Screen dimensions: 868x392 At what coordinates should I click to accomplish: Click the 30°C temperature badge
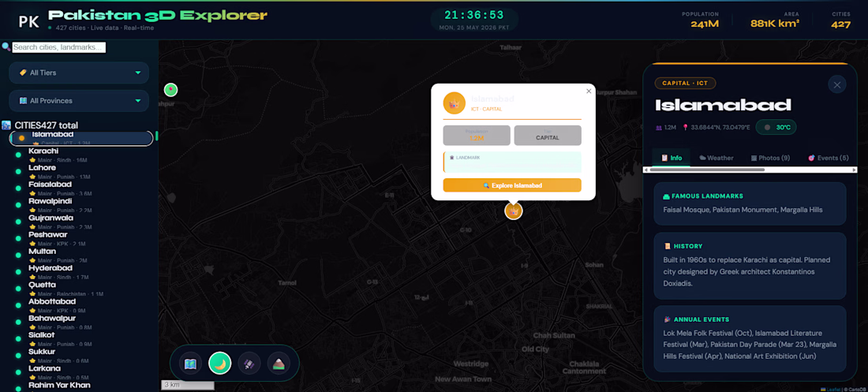(x=776, y=127)
